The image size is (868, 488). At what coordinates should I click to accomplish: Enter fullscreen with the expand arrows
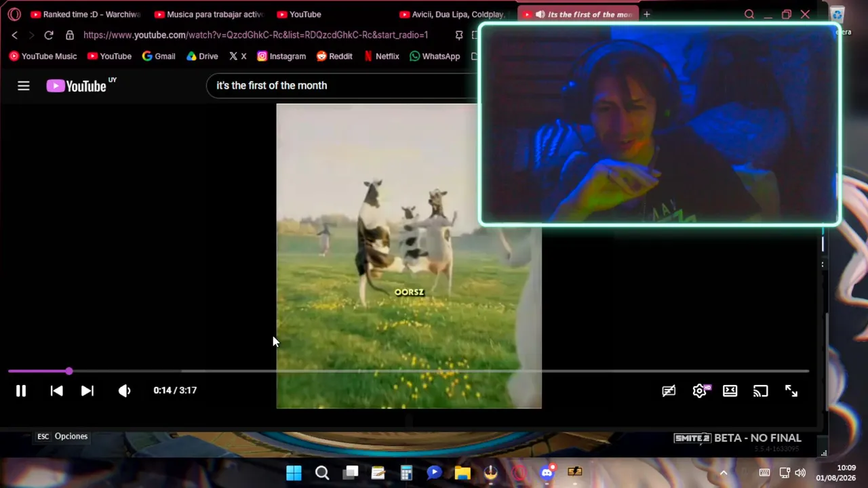pos(791,391)
